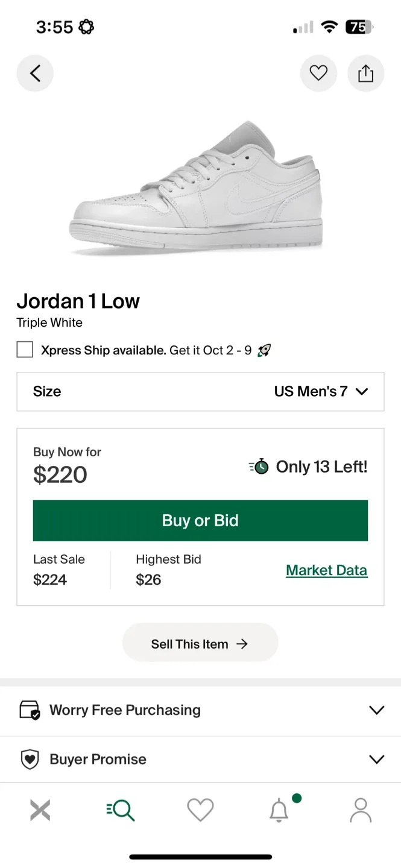Image resolution: width=401 pixels, height=868 pixels.
Task: Tap the X icon in bottom navigation
Action: tap(40, 810)
